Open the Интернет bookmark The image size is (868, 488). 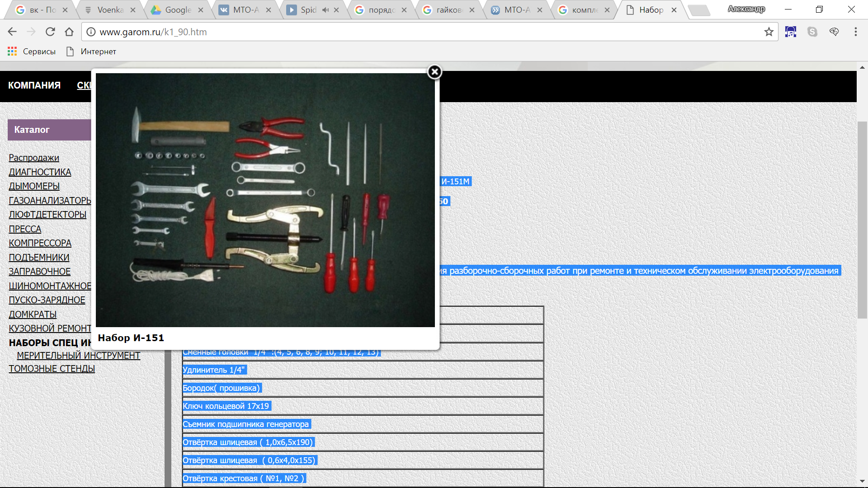point(91,52)
